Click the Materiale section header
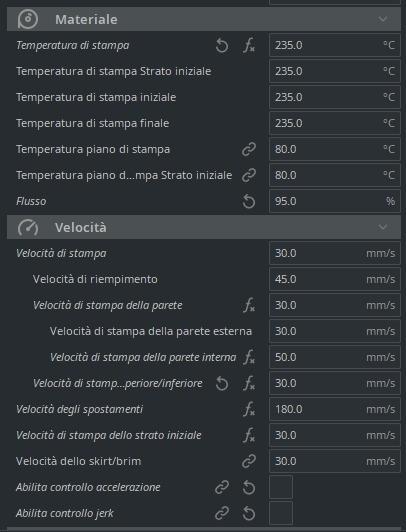This screenshot has width=406, height=532. click(204, 19)
